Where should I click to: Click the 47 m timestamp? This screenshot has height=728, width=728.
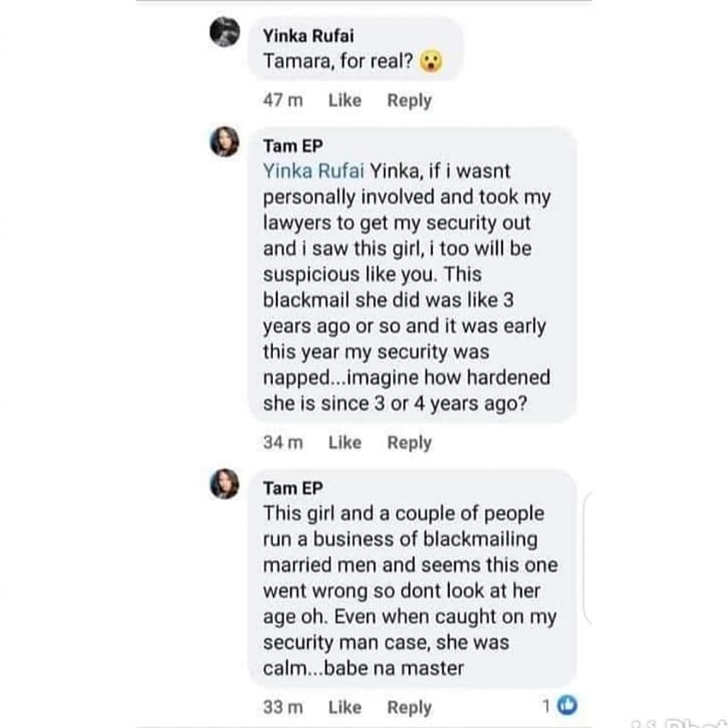(282, 101)
